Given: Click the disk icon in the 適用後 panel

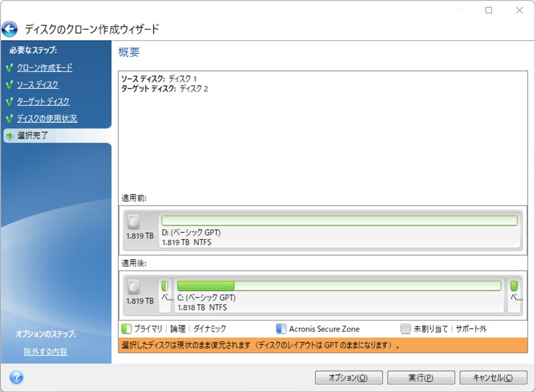Looking at the screenshot, I should pyautogui.click(x=134, y=287).
